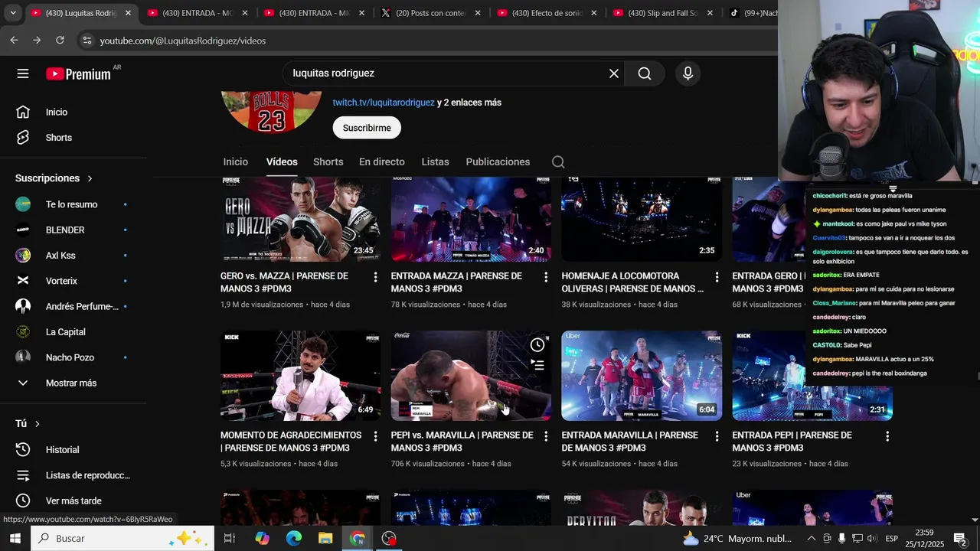Open Ver más tarde in the sidebar

click(x=73, y=501)
